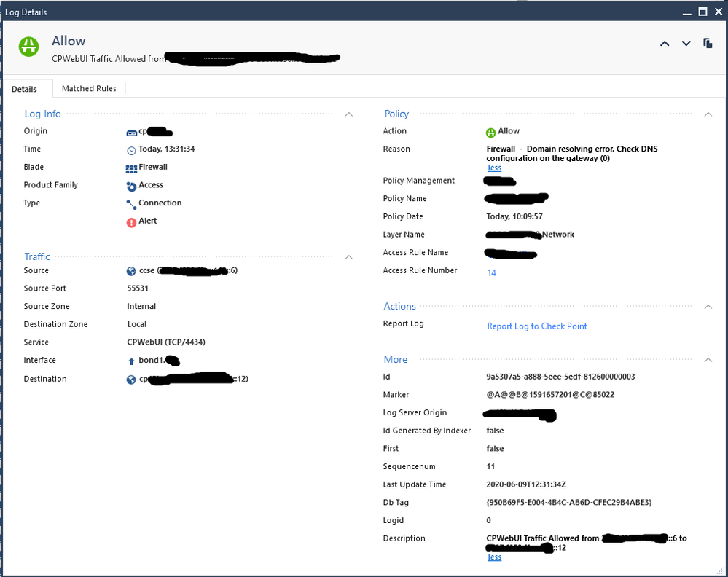This screenshot has width=728, height=577.
Task: Open Access Rule Number 14 link
Action: (492, 273)
